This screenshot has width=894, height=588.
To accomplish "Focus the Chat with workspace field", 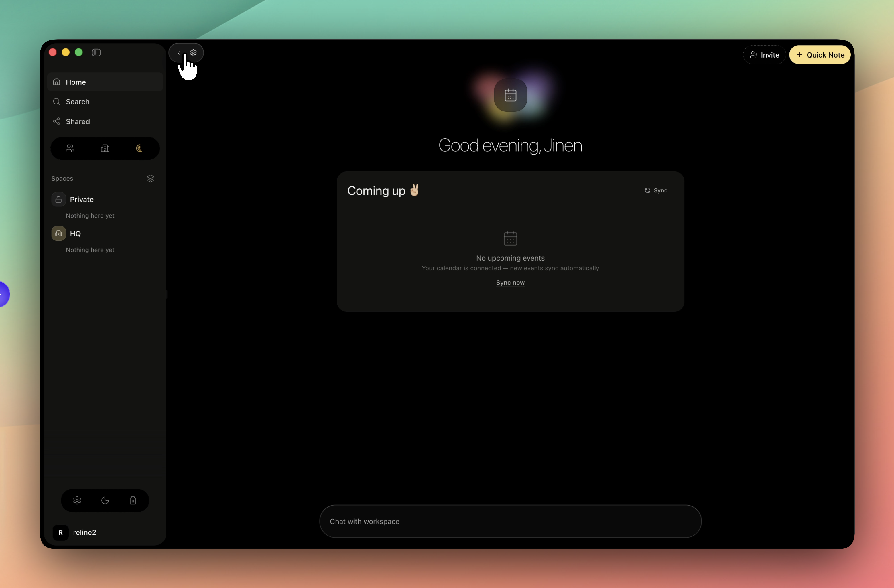I will (x=510, y=521).
